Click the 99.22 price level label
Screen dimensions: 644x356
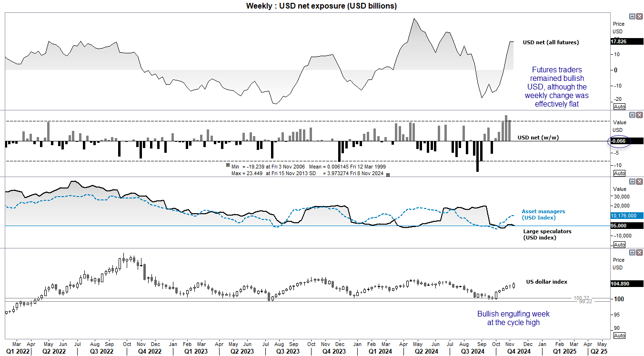[586, 301]
